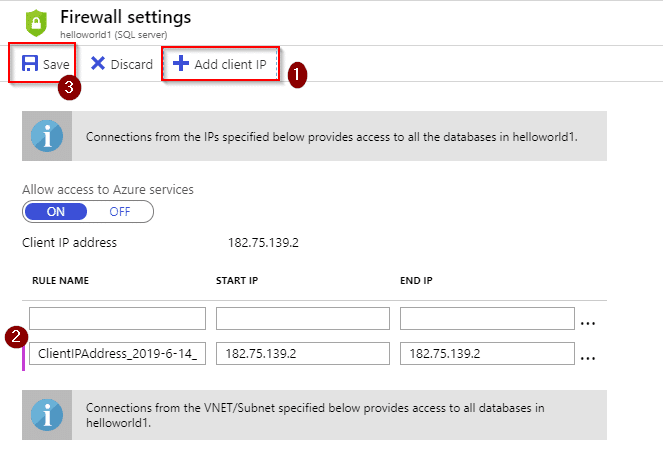Open the more options for the empty rule row
This screenshot has height=465, width=663.
coord(588,323)
